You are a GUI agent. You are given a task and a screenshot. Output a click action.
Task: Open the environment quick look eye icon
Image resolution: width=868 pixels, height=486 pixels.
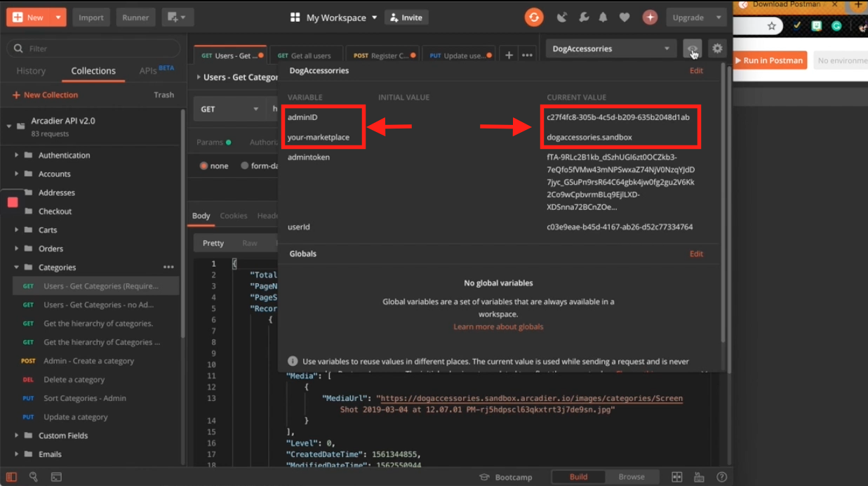coord(692,49)
